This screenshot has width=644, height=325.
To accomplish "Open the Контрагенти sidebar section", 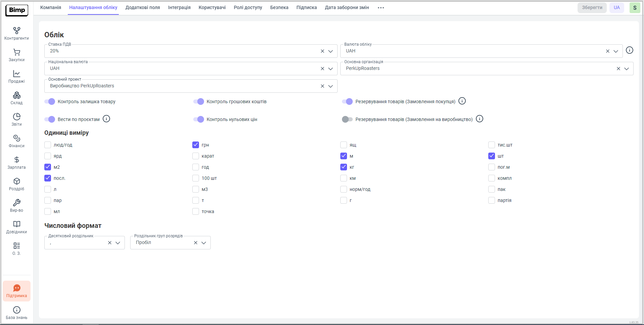I will click(16, 34).
